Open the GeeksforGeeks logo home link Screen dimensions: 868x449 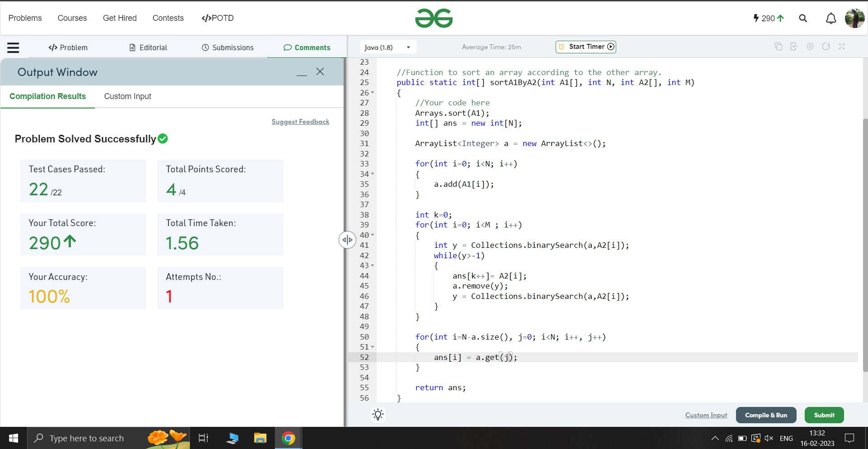(434, 18)
